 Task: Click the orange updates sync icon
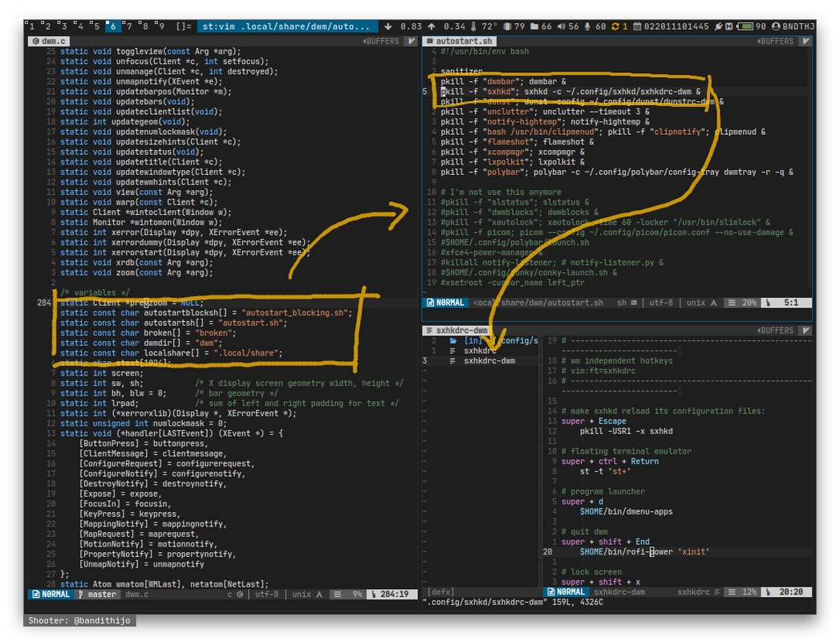pos(614,26)
